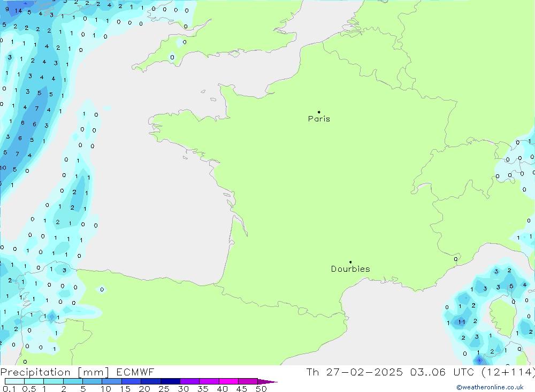
Task: Select the Dourbies location dot marker
Action: point(350,262)
